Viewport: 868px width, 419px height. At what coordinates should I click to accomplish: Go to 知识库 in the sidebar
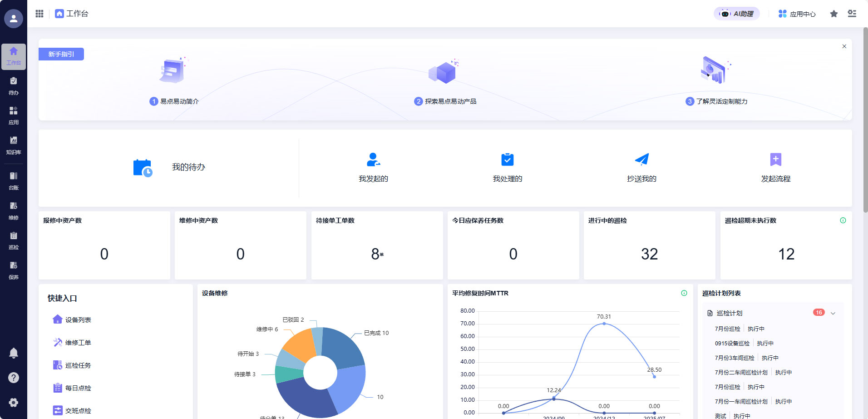(x=14, y=145)
